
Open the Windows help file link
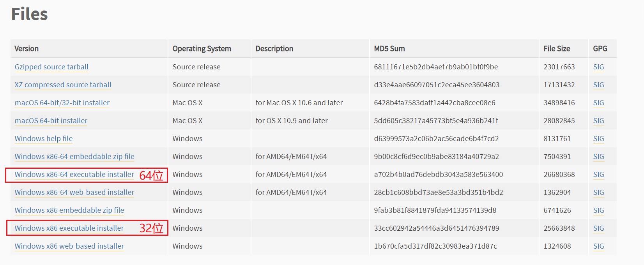(44, 139)
